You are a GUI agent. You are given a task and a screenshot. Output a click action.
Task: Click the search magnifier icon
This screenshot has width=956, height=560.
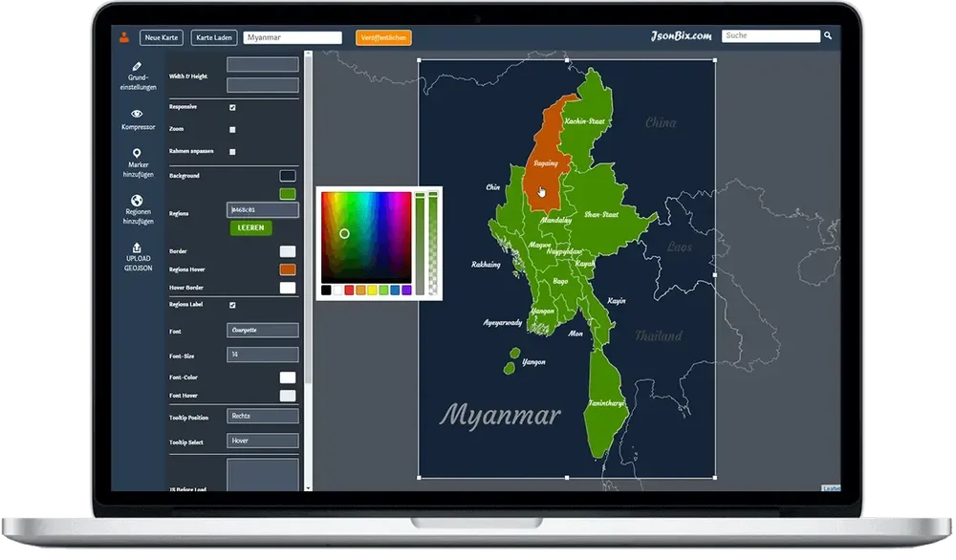click(x=828, y=35)
